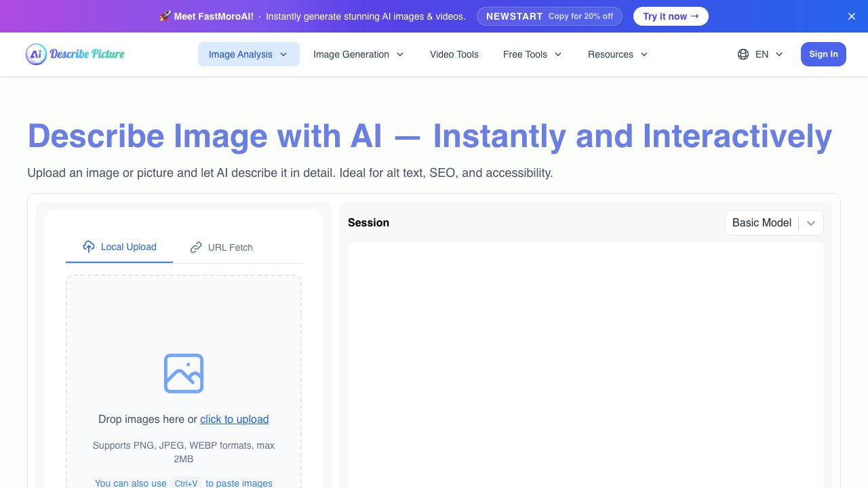This screenshot has height=488, width=868.
Task: Click the Describe Picture logo
Action: tap(75, 54)
